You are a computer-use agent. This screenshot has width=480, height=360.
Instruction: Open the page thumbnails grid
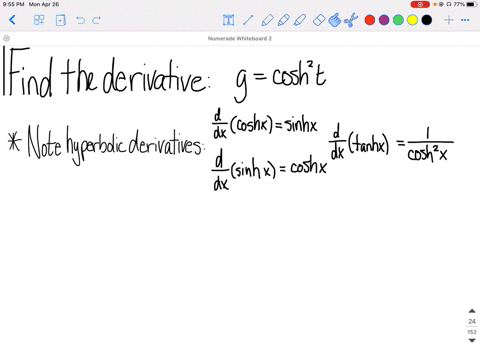click(x=39, y=20)
